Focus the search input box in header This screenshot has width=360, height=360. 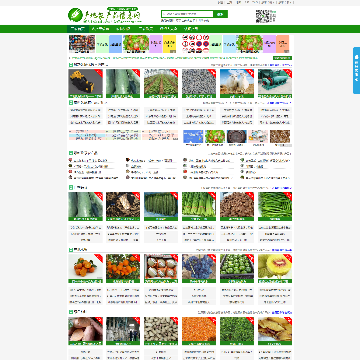click(187, 14)
